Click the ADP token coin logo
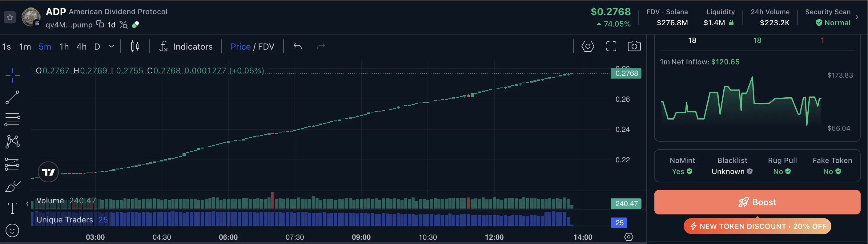 click(31, 17)
